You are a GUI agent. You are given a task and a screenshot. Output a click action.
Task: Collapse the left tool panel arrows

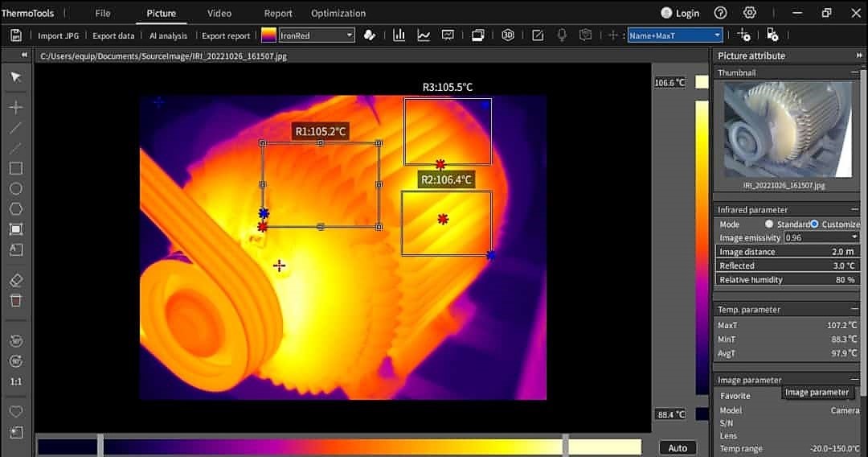[x=24, y=55]
